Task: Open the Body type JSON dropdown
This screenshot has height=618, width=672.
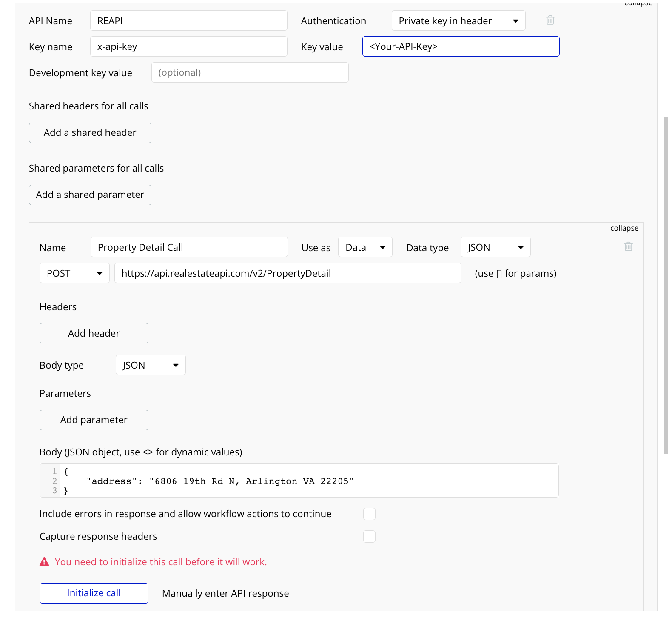Action: point(151,365)
